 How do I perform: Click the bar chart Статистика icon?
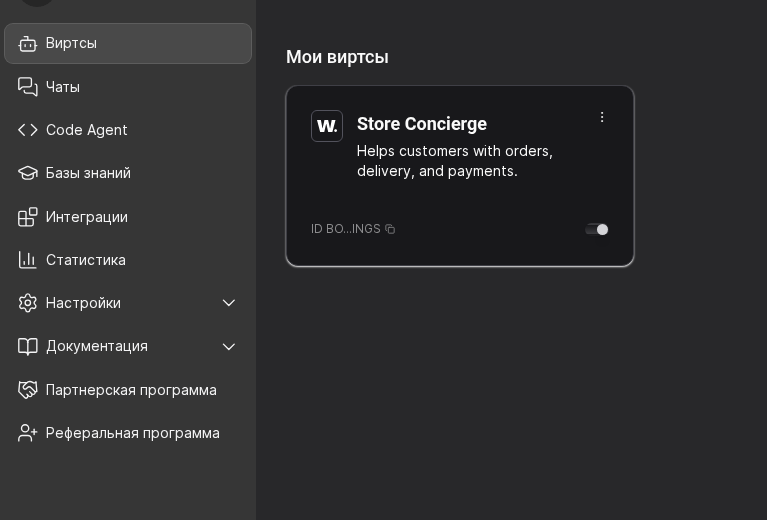(x=27, y=260)
